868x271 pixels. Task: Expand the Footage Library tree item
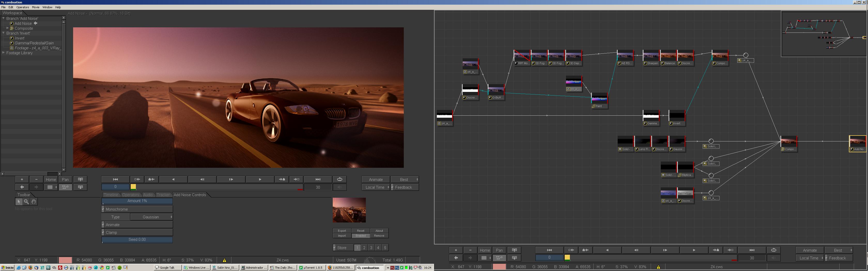(x=3, y=52)
